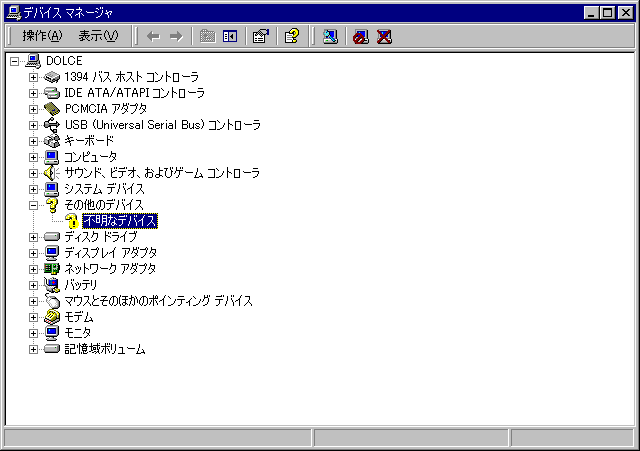Viewport: 640px width, 451px height.
Task: Click the disable device toolbar icon
Action: pos(361,37)
